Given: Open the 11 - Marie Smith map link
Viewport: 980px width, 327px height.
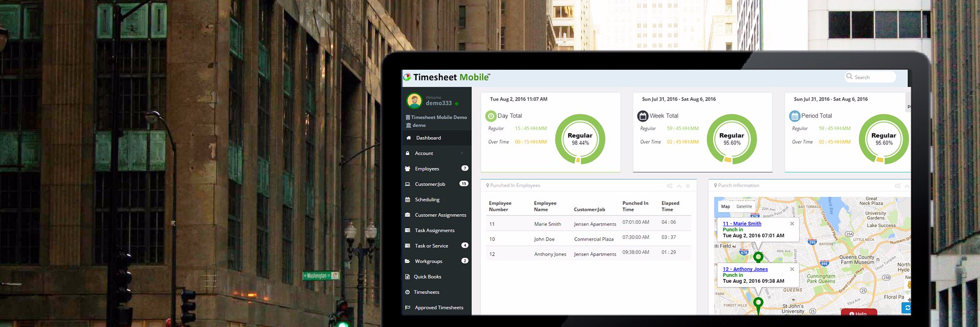Looking at the screenshot, I should point(742,223).
